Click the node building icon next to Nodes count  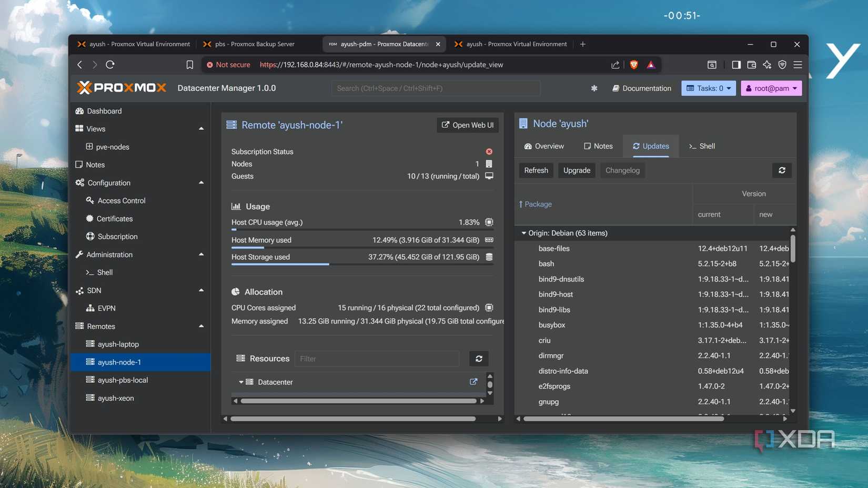click(x=489, y=164)
